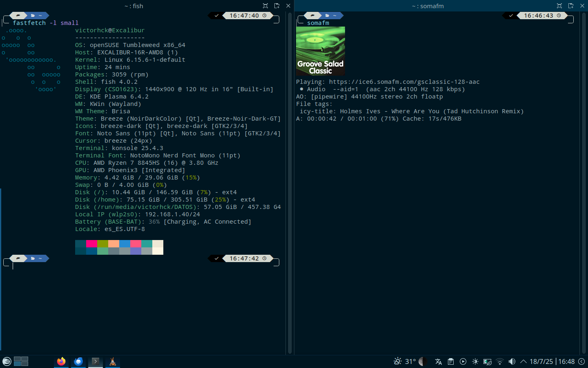The height and width of the screenshot is (368, 588).
Task: Close the somafm terminal split view
Action: pos(582,6)
